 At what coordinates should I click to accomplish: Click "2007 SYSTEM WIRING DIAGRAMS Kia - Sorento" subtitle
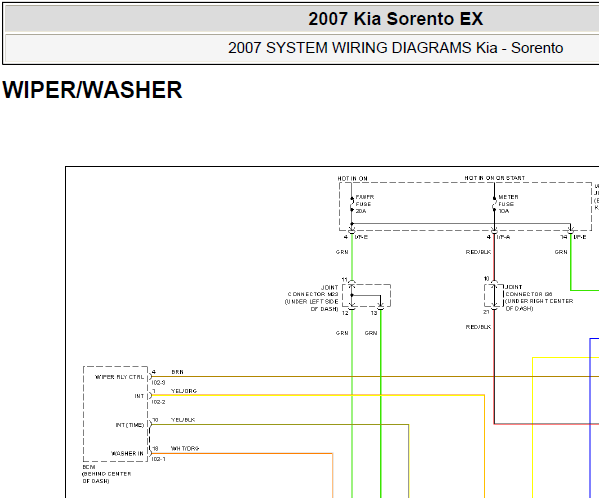(x=395, y=48)
